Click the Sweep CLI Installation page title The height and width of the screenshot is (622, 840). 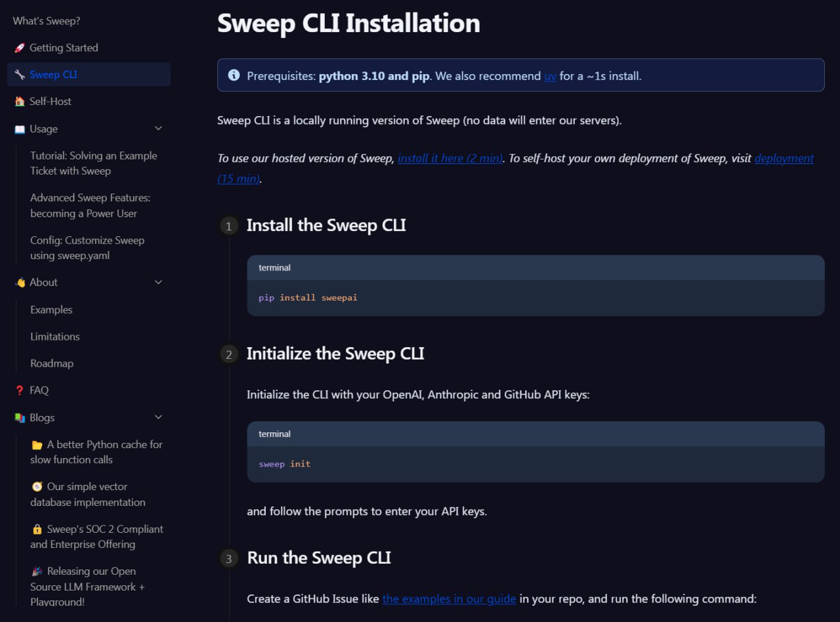coord(348,23)
